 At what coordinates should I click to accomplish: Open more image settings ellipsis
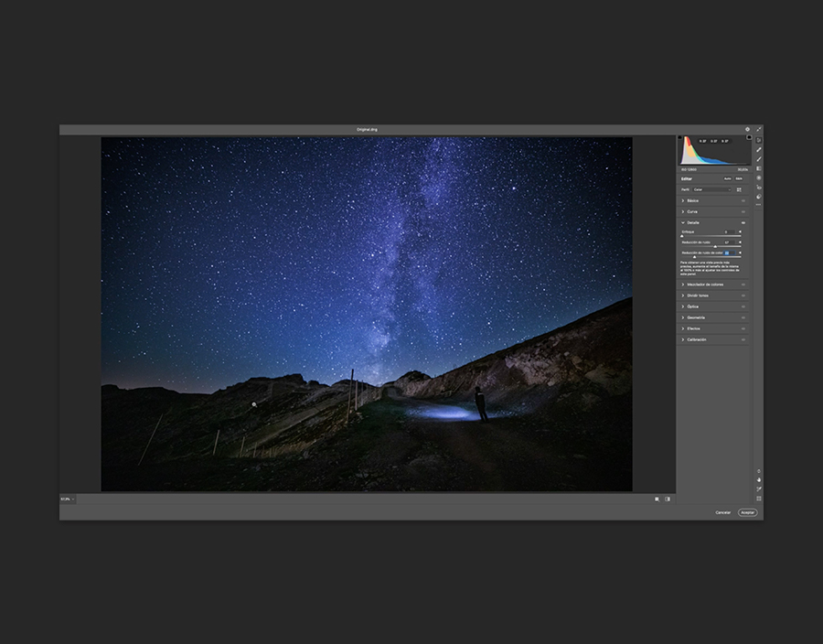(759, 205)
